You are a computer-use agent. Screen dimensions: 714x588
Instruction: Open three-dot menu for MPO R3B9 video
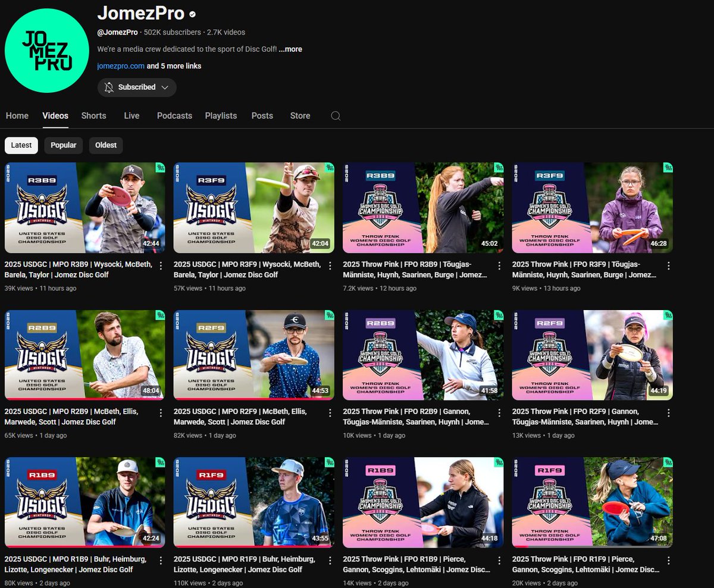click(161, 266)
